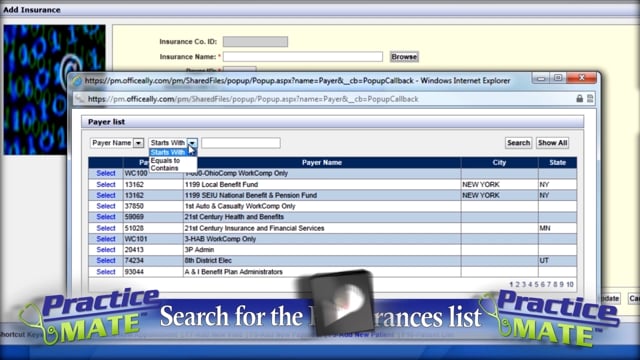Select 3-HAB WorkComp Only payer
640x360 pixels.
(x=106, y=239)
